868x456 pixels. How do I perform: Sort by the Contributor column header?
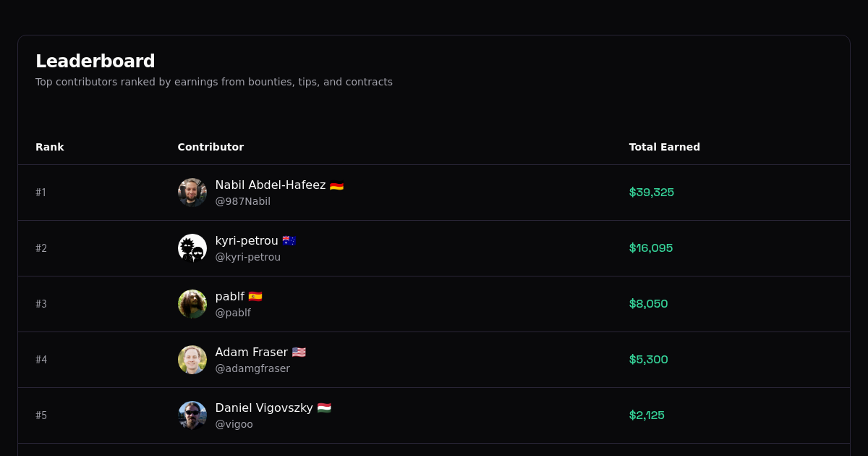pyautogui.click(x=210, y=147)
